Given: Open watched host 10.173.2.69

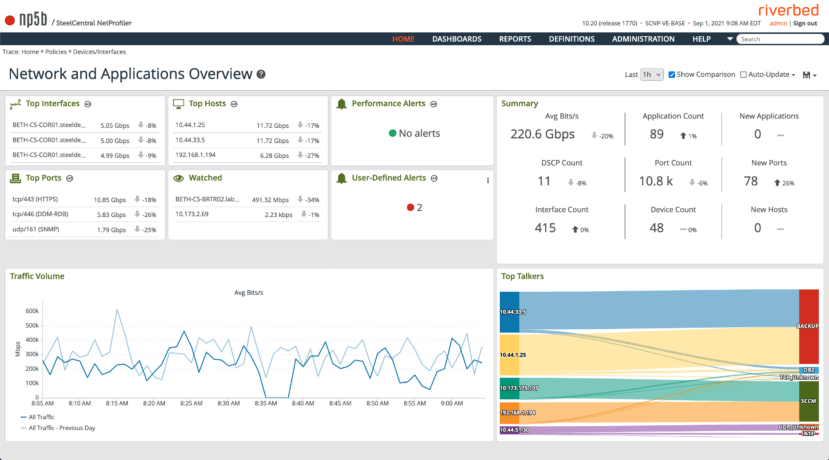Looking at the screenshot, I should [x=192, y=214].
